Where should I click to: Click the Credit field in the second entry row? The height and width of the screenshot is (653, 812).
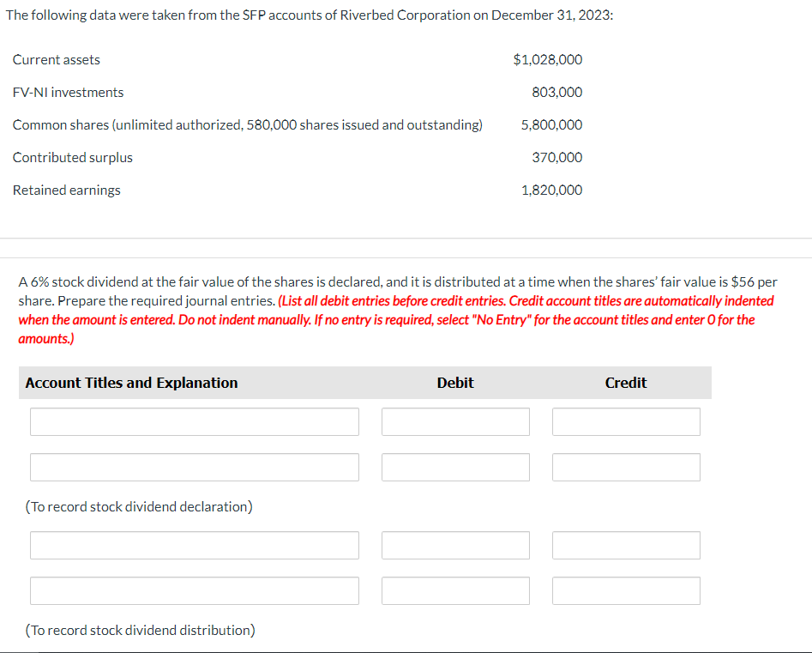coord(626,467)
